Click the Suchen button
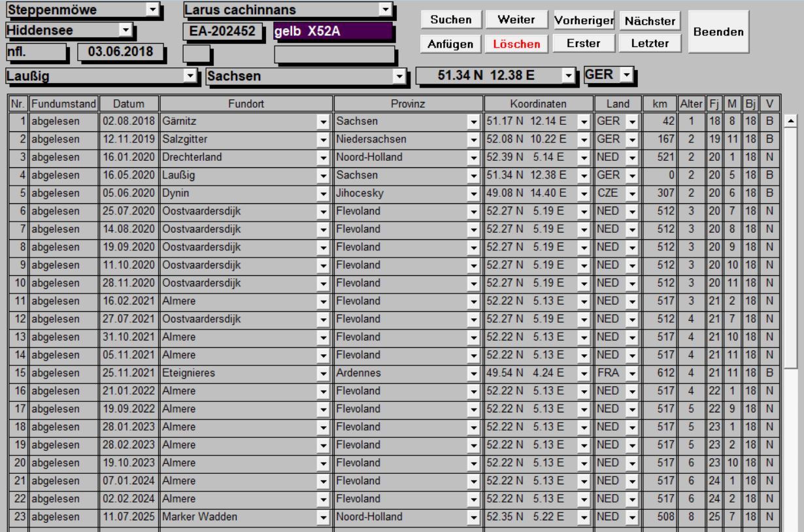Screen dimensions: 804x532 click(450, 20)
